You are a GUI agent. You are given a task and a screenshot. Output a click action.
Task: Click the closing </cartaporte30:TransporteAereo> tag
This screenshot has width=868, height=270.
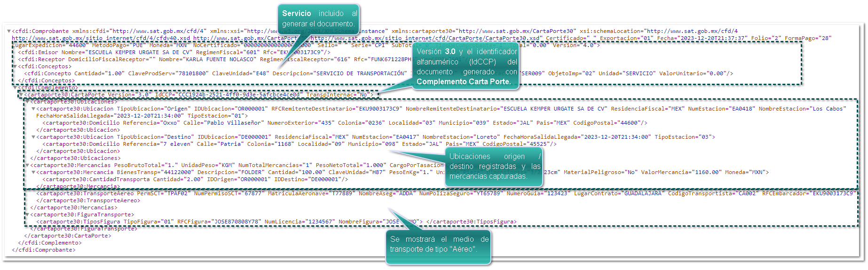[88, 200]
